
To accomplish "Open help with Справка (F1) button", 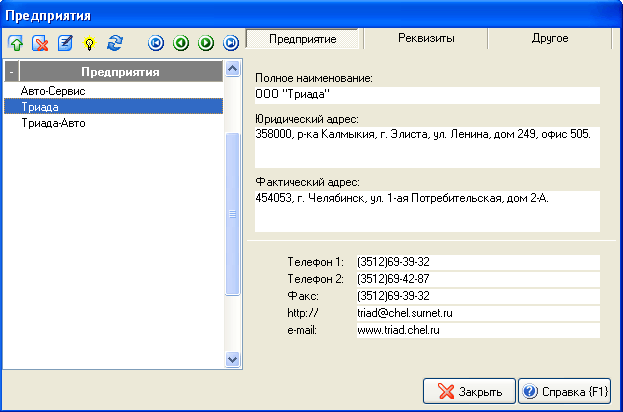I will point(564,391).
